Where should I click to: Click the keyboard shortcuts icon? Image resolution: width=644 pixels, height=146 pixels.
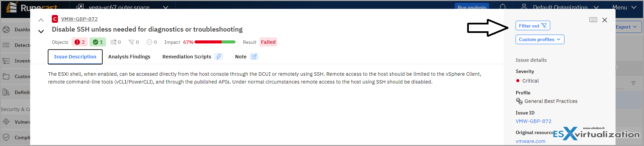tap(593, 20)
